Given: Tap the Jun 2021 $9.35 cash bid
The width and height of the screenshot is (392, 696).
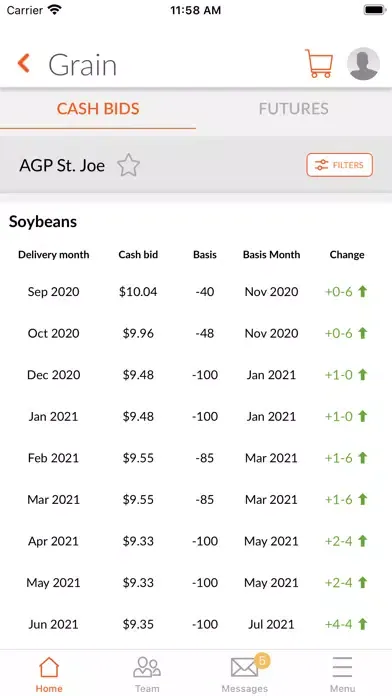Looking at the screenshot, I should pos(138,624).
